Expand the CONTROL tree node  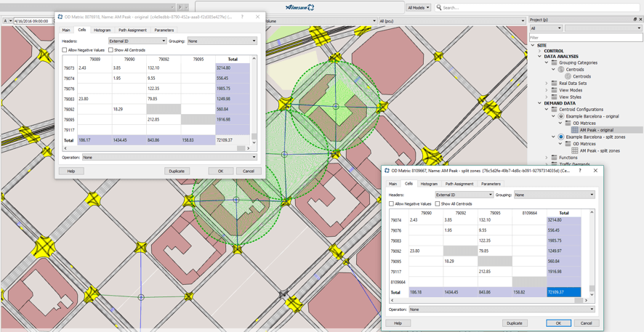[x=540, y=51]
